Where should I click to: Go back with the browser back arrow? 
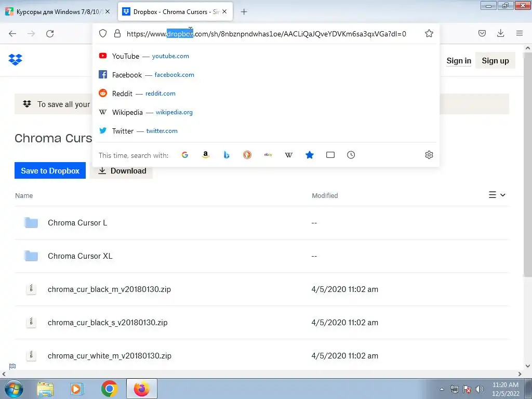pos(12,34)
